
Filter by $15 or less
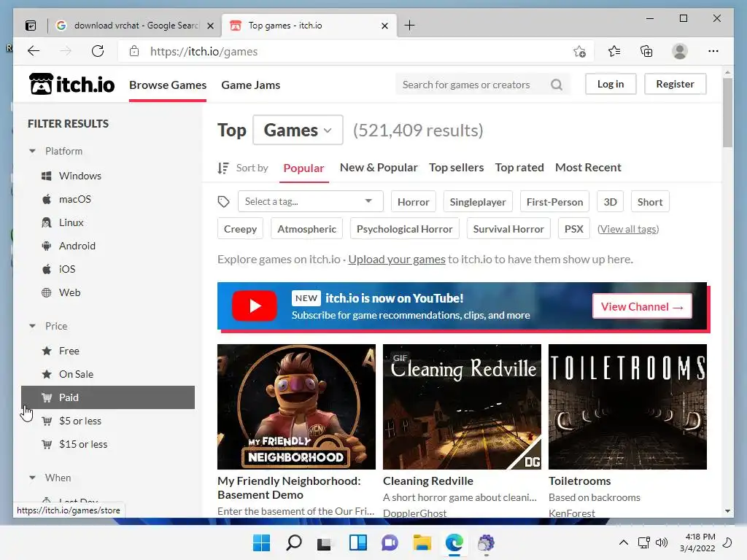[x=83, y=444]
